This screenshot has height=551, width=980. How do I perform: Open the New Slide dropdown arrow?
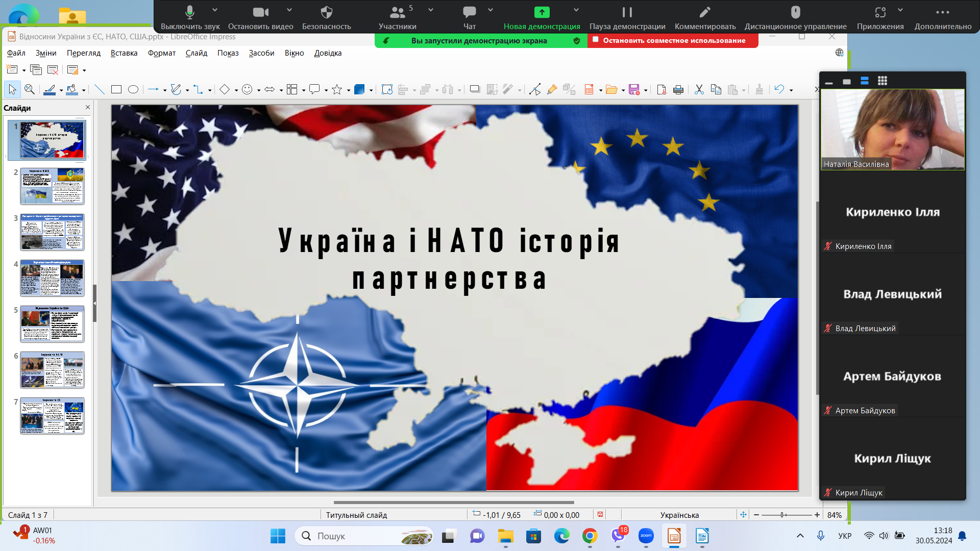point(24,70)
